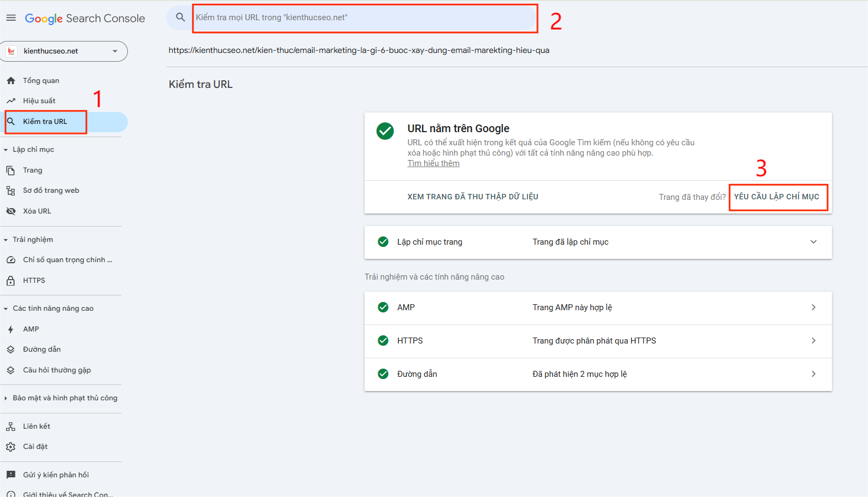Open Cài đặt in the sidebar
The height and width of the screenshot is (497, 868).
[35, 447]
